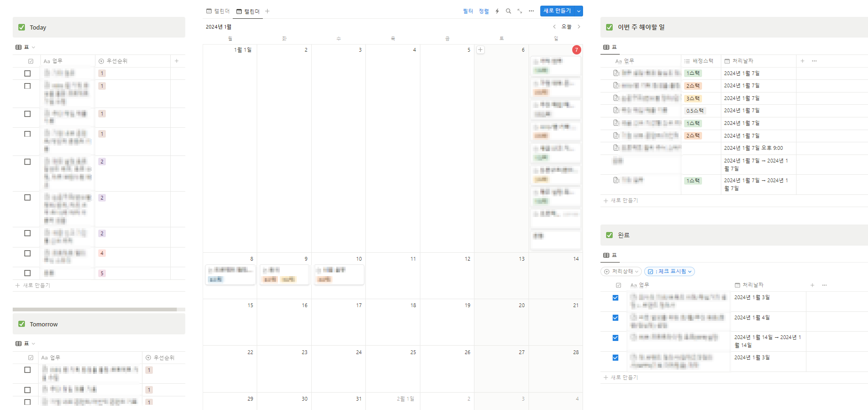This screenshot has width=868, height=410.
Task: Click the purple priority 5 tag
Action: (102, 273)
